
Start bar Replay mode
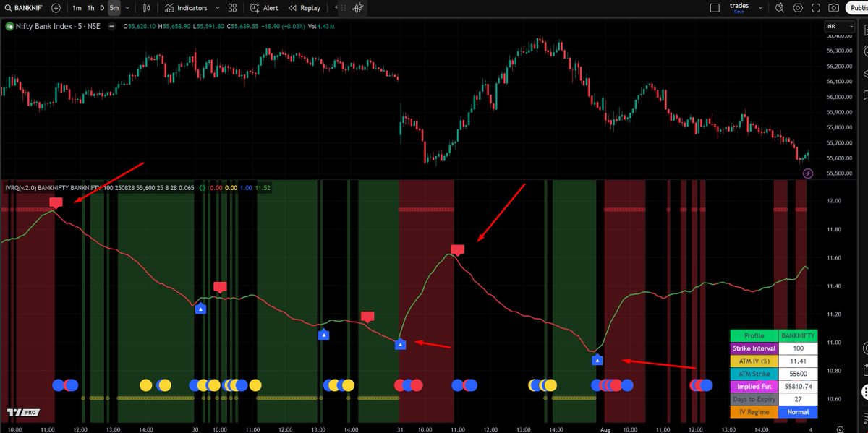[x=305, y=8]
